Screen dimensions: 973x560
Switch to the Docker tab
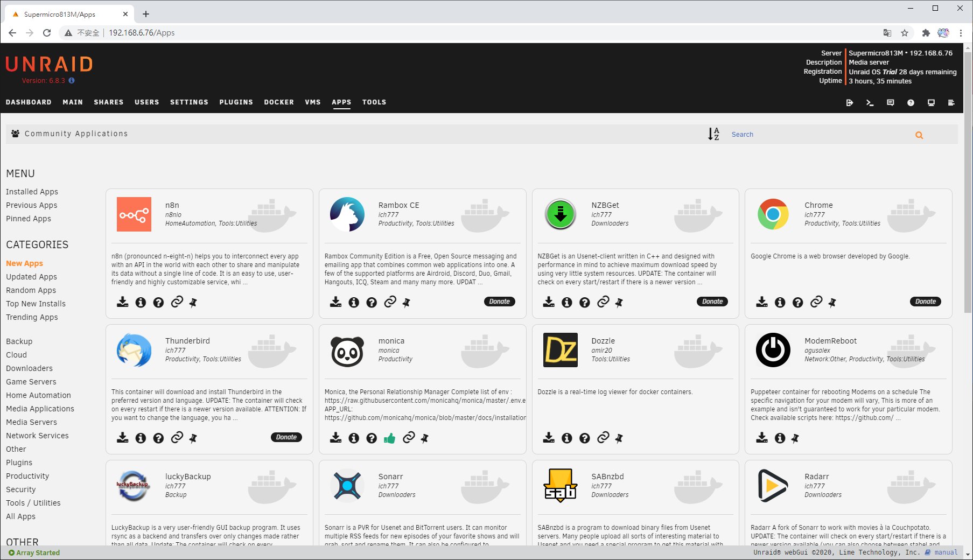click(x=279, y=102)
